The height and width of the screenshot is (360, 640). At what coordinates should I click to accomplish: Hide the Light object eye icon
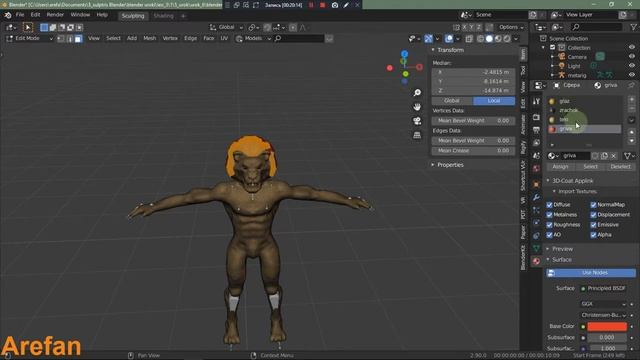[x=632, y=66]
